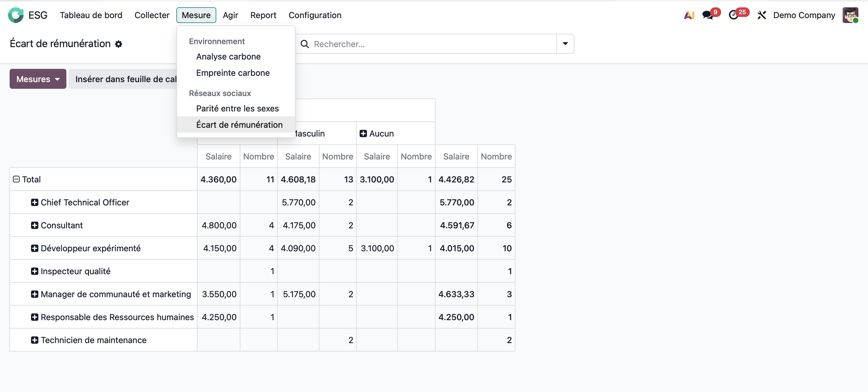Click the gear icon beside Écart de rémunération

[118, 44]
